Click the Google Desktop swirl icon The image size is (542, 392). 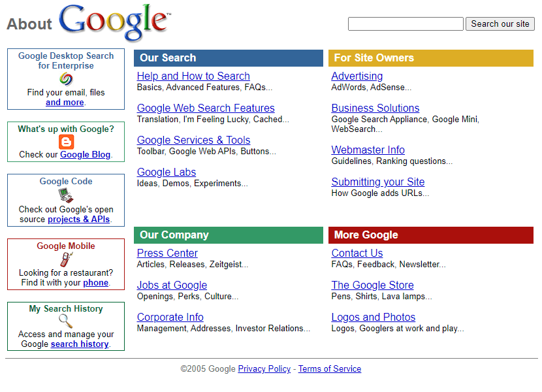coord(66,79)
